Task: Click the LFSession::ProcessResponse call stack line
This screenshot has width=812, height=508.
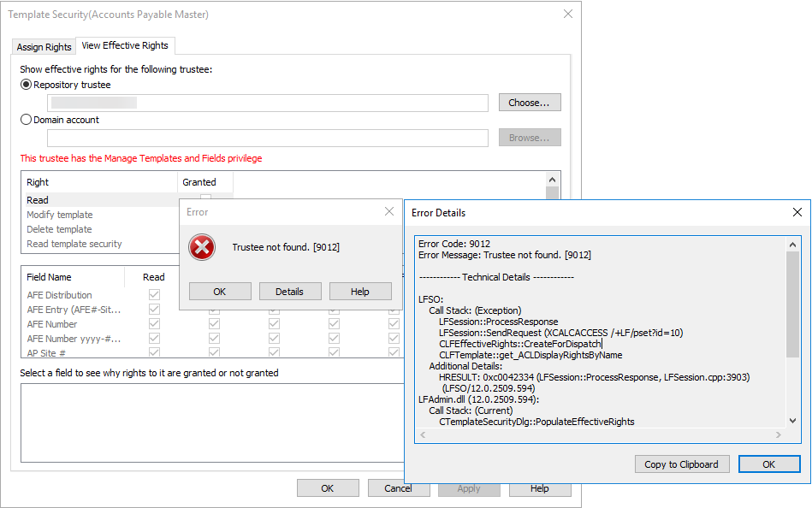Action: pyautogui.click(x=498, y=322)
